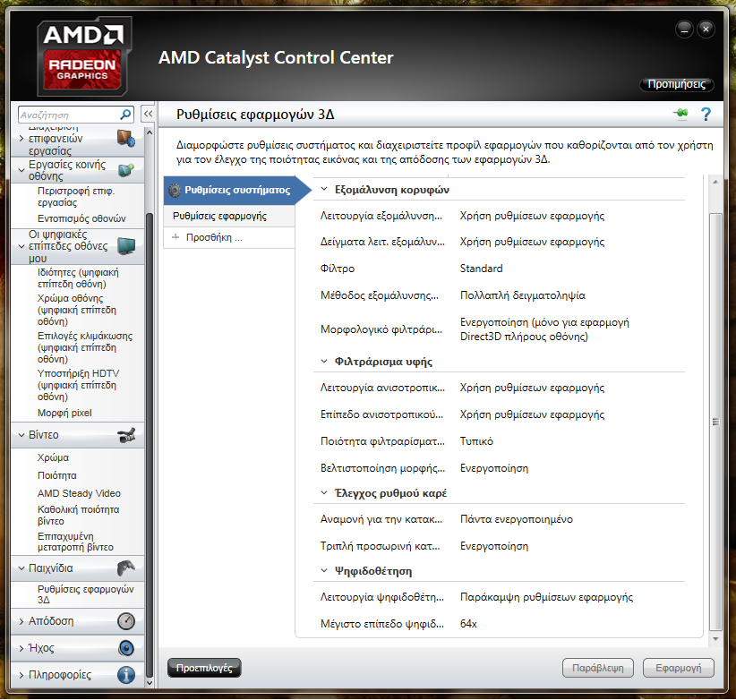Open Χρώμα οθόνης (ψηφιακή επίπεδη οθόνη)
Viewport: 736px width, 700px height.
click(x=77, y=310)
